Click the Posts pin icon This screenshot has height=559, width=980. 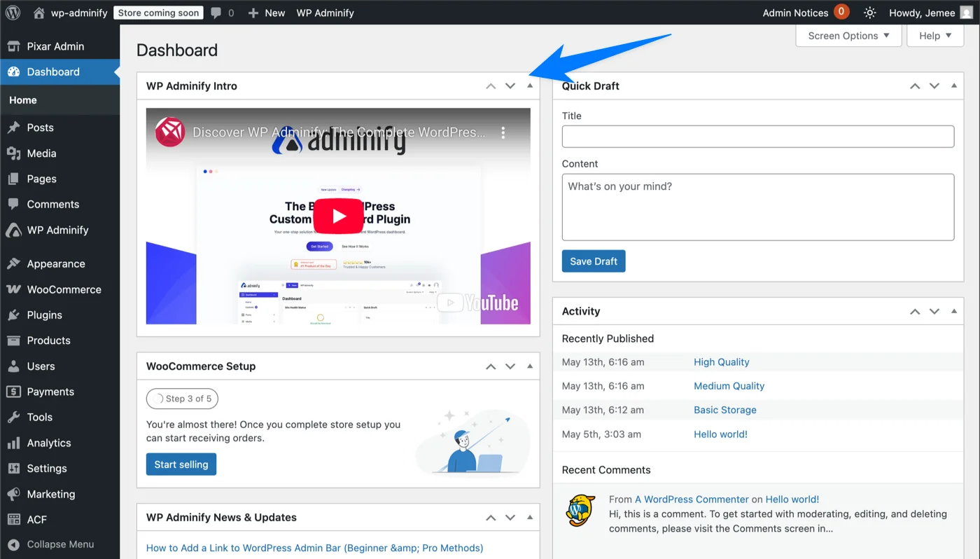pos(13,127)
